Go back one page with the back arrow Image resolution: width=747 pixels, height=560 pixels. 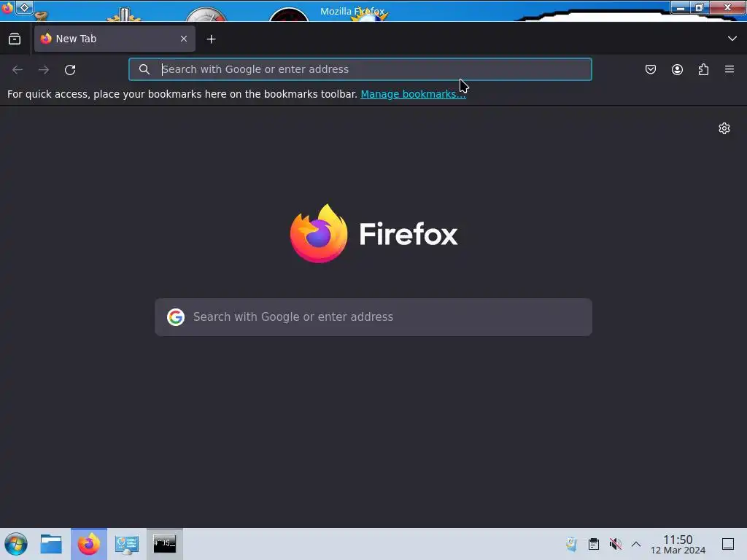pos(18,69)
